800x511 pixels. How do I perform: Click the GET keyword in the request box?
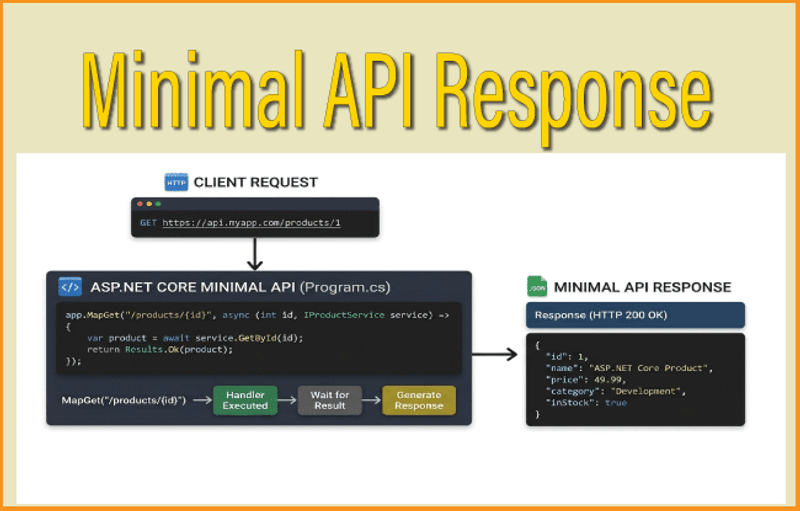148,223
